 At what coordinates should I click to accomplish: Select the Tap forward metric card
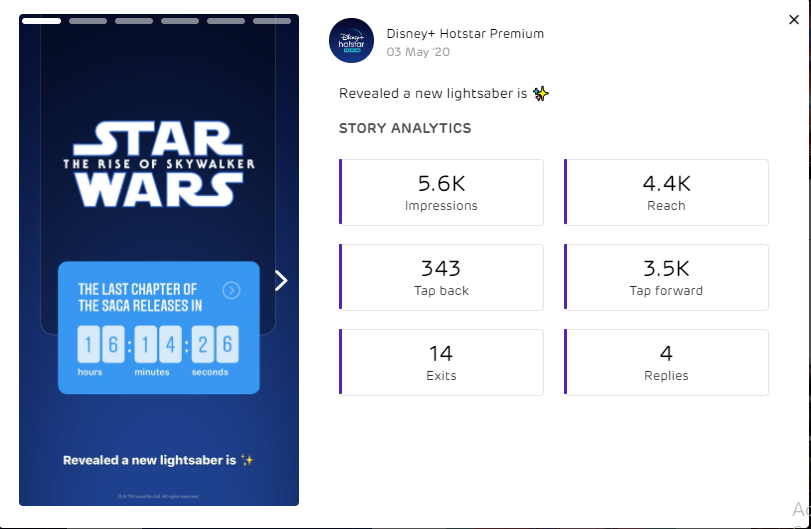pos(666,277)
